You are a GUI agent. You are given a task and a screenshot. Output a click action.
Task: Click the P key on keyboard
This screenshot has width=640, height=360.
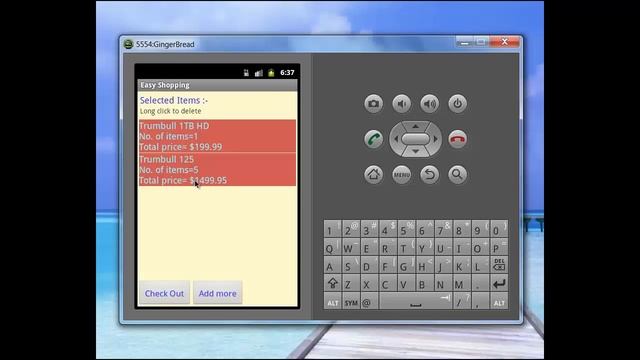pos(499,247)
